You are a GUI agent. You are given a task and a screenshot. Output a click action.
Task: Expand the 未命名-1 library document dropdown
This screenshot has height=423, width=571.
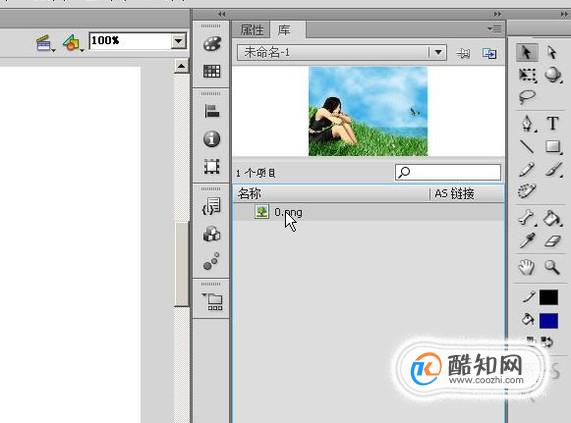pyautogui.click(x=438, y=53)
